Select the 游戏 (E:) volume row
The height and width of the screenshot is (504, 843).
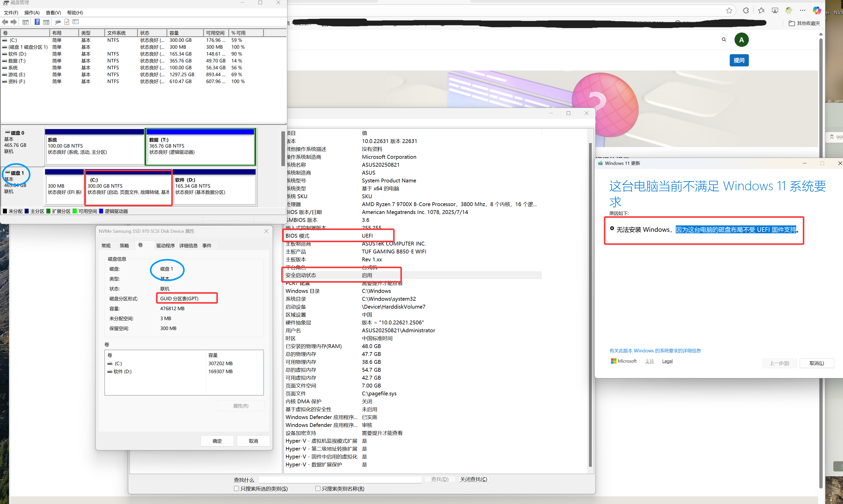click(x=143, y=74)
